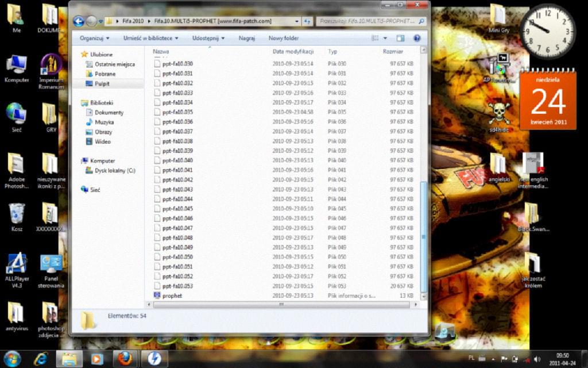Select the jak zostać królem desktop folder

(533, 270)
